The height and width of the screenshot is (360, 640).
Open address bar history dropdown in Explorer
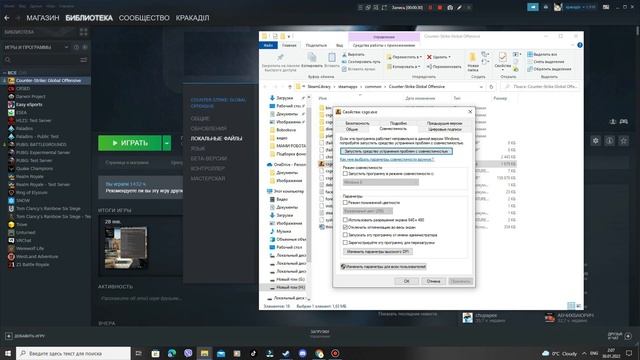pyautogui.click(x=481, y=87)
